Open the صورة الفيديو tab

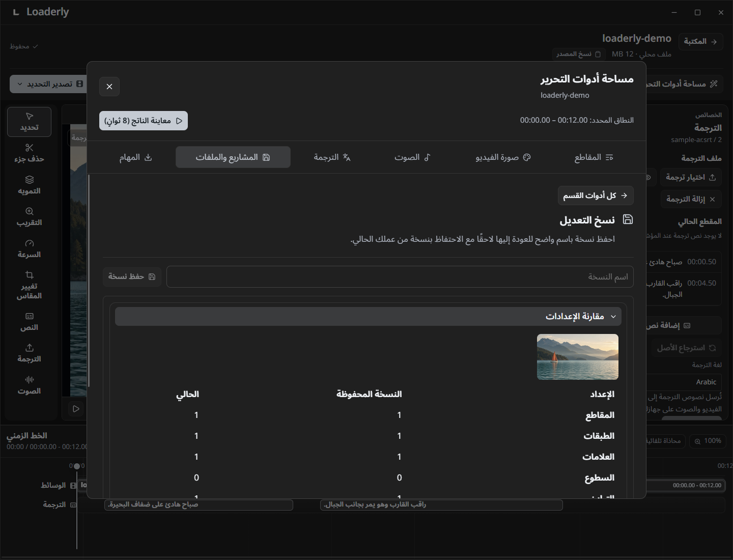coord(503,157)
